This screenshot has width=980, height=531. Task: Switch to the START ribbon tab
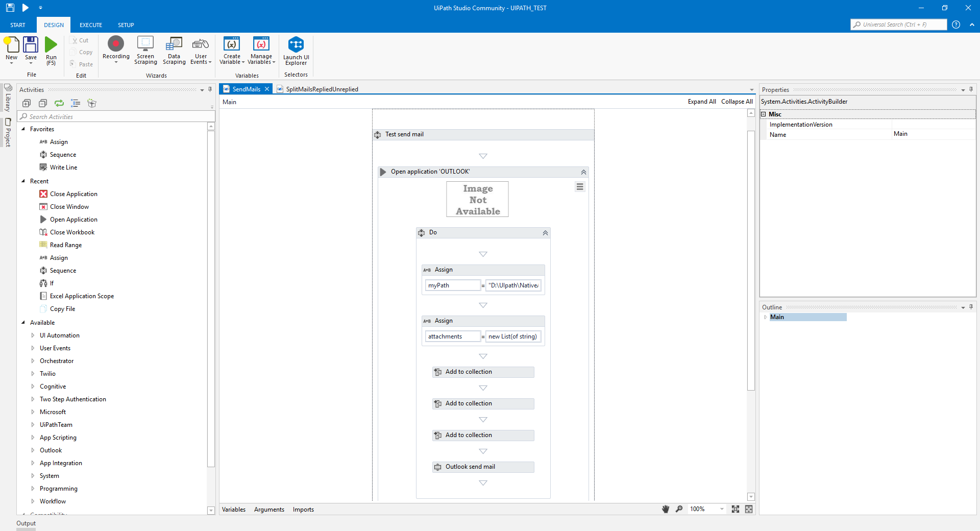pyautogui.click(x=18, y=25)
